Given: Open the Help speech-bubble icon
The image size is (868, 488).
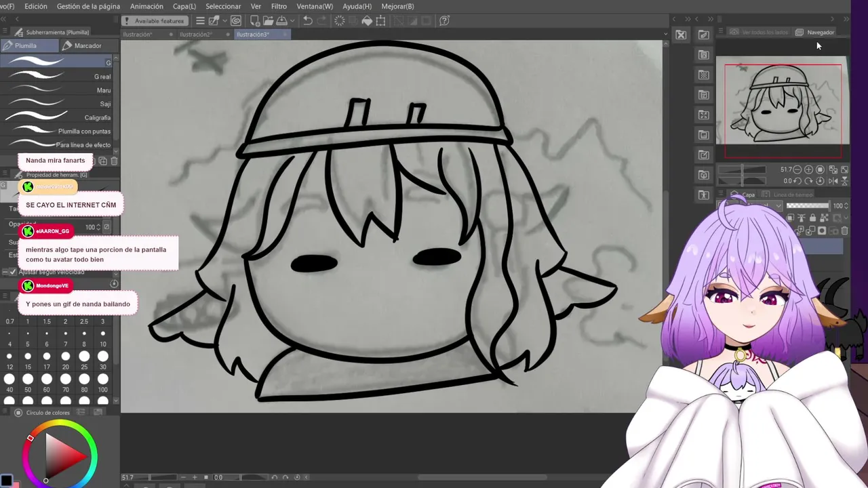Looking at the screenshot, I should point(445,20).
